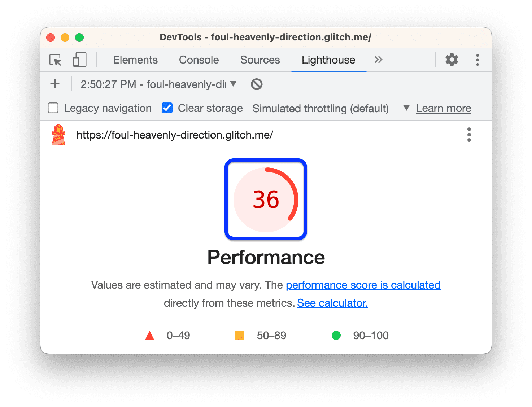532x407 pixels.
Task: Open the See calculator link
Action: pos(332,303)
